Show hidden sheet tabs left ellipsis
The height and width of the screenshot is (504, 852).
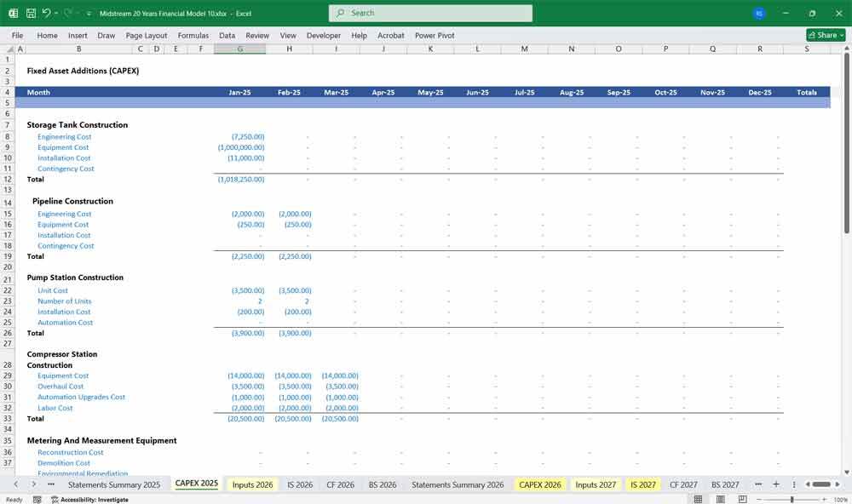click(x=51, y=484)
